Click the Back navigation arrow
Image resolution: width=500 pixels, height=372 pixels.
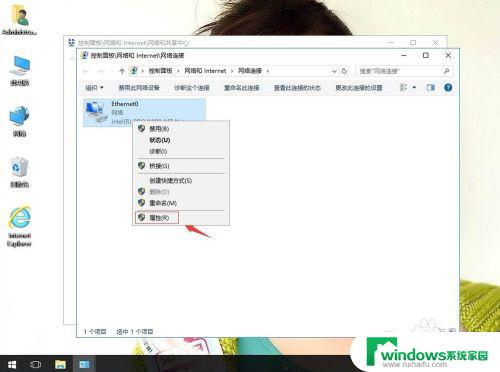tap(86, 71)
